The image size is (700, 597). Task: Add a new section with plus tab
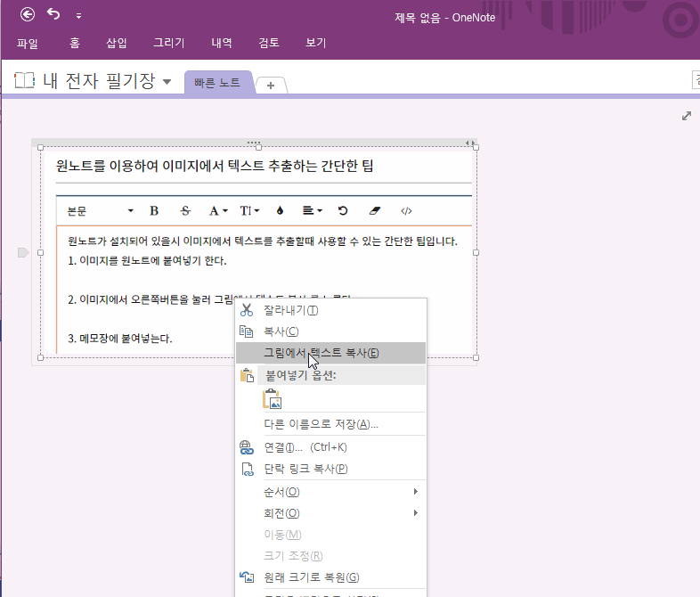271,85
